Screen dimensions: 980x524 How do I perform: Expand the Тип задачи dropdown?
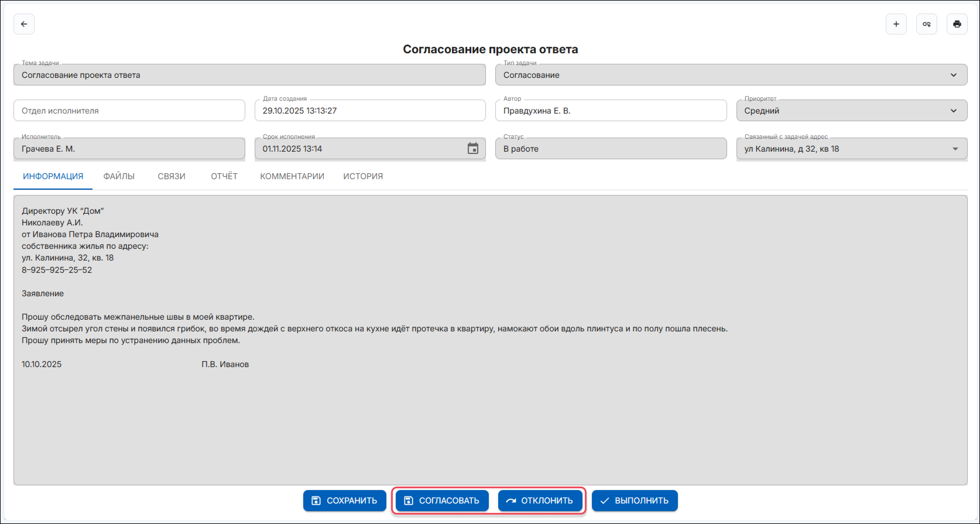coord(953,75)
